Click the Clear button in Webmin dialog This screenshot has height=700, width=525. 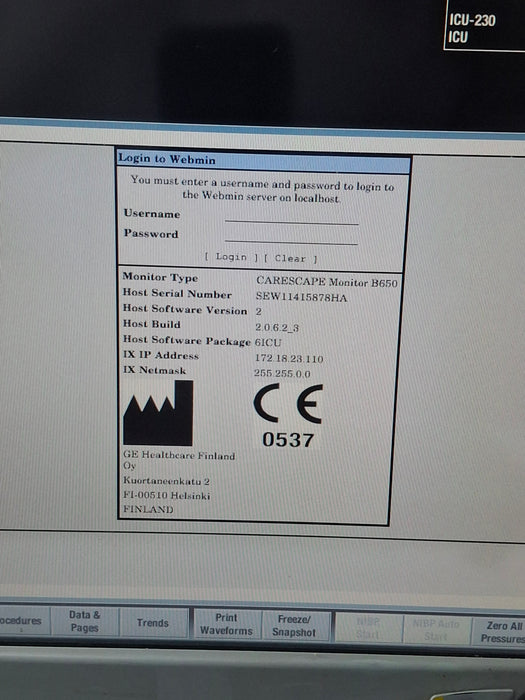pyautogui.click(x=290, y=258)
